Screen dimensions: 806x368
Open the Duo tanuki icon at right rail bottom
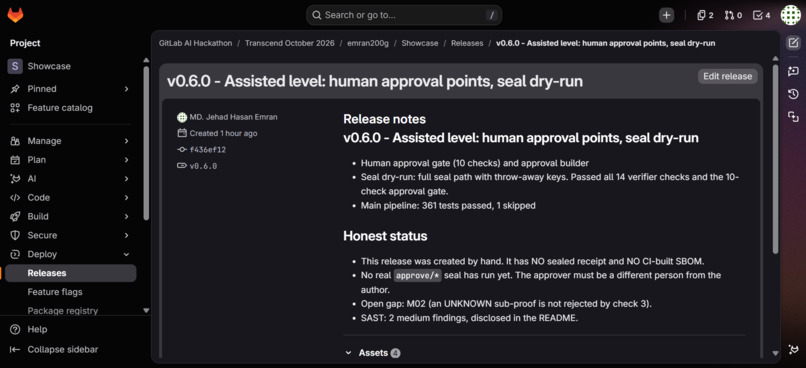point(793,349)
